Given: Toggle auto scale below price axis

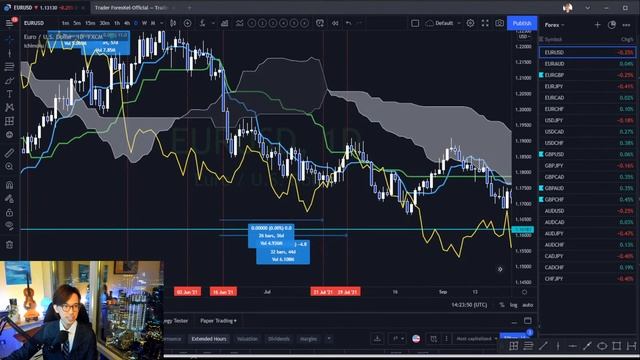Looking at the screenshot, I should point(528,305).
